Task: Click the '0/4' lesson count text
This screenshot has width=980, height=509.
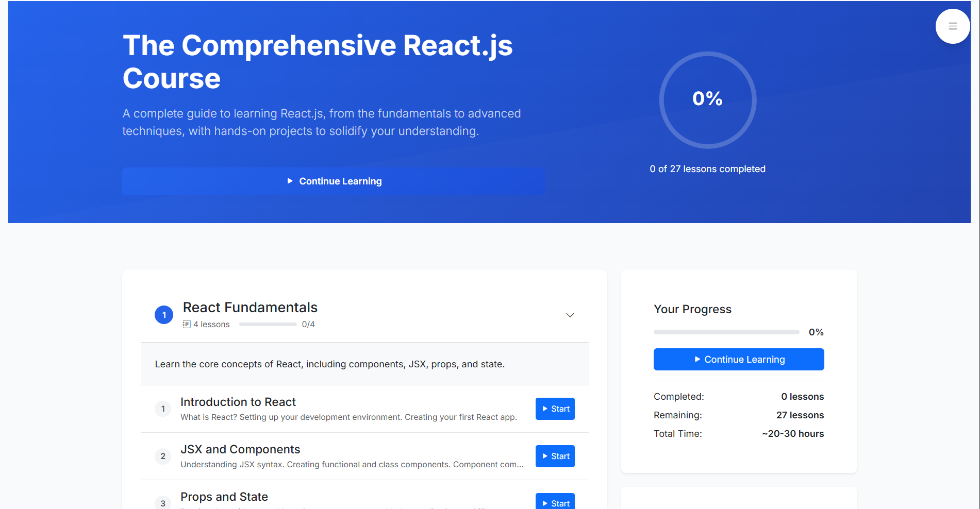Action: (308, 325)
